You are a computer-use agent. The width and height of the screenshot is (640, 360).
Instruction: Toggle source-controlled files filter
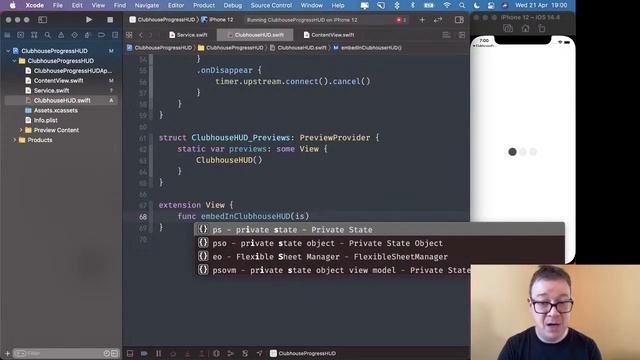(x=114, y=353)
